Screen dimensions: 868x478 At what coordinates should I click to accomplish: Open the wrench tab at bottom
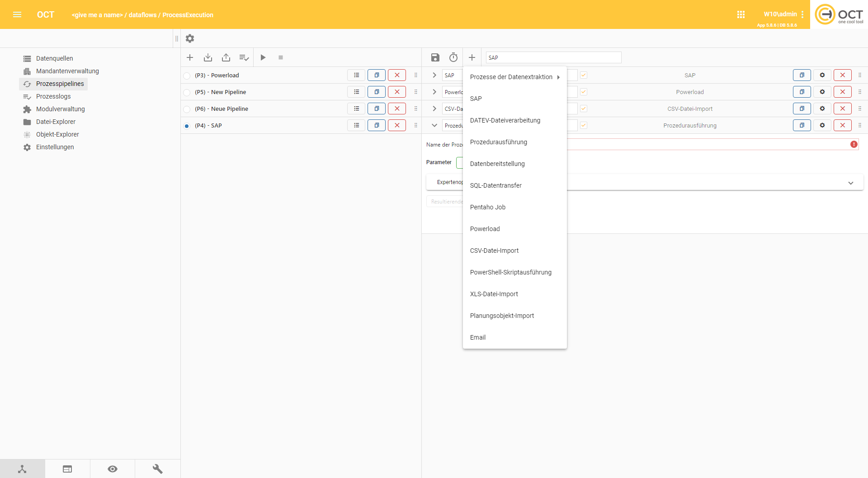[x=157, y=469]
